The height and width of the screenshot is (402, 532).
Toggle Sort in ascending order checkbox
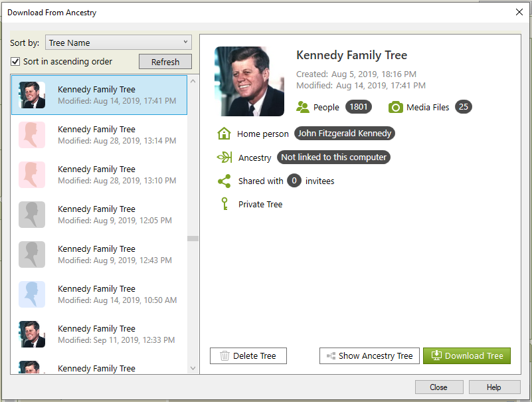point(15,62)
